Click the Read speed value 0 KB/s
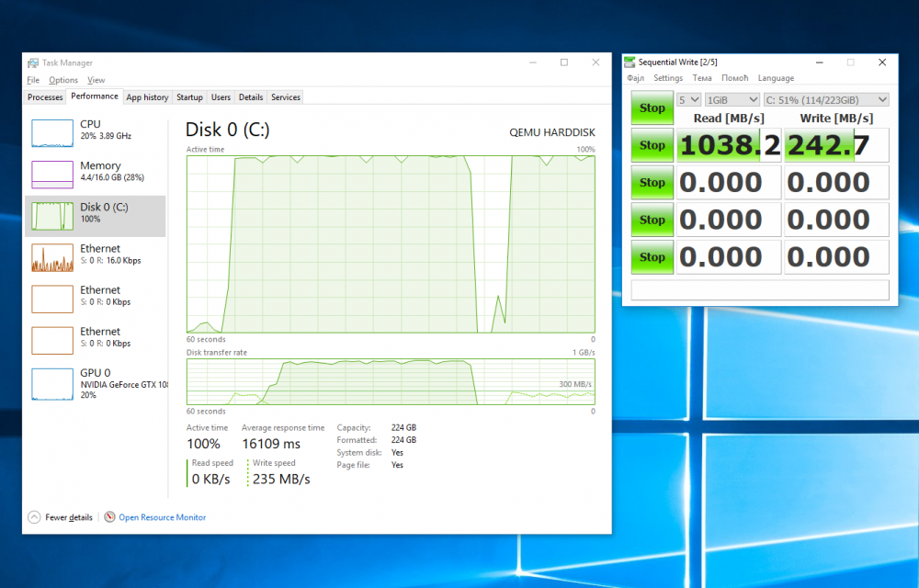 (211, 479)
